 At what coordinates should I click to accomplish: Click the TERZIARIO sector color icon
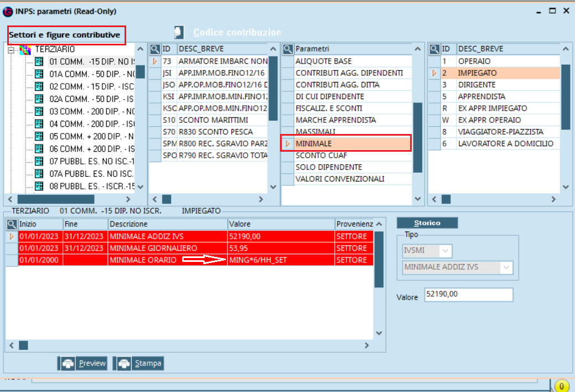25,49
